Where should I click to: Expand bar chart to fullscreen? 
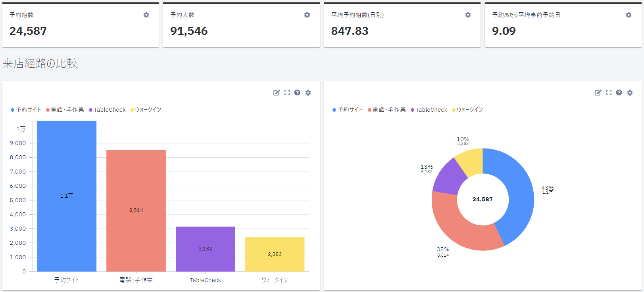click(x=287, y=93)
